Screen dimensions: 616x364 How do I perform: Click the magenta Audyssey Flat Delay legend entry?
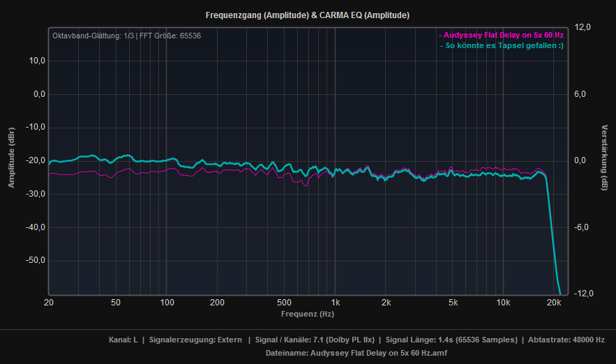pos(501,35)
